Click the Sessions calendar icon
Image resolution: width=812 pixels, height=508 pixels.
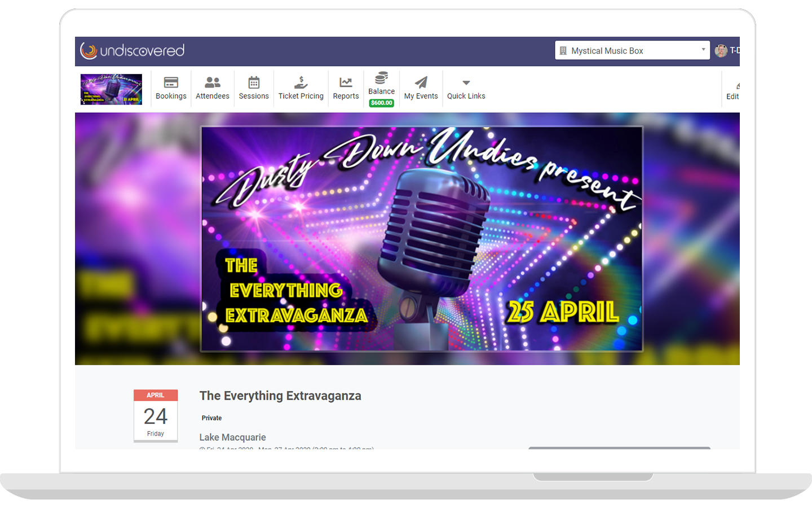coord(254,82)
